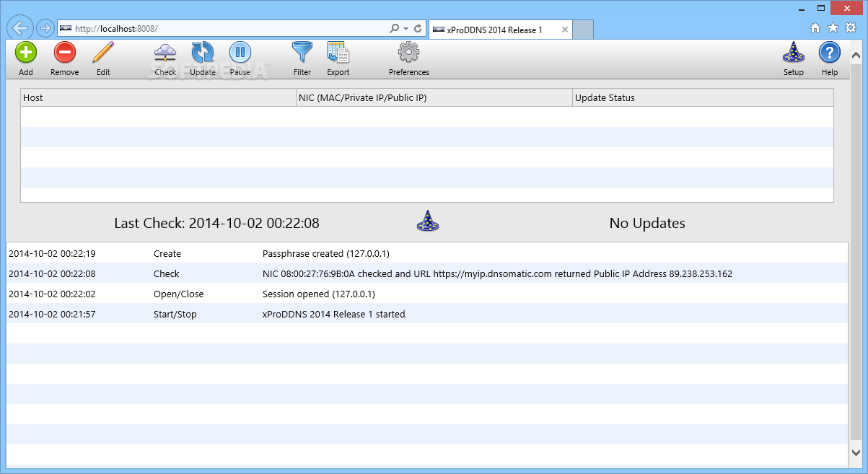Select the NIC checked log message
This screenshot has width=868, height=474.
(497, 274)
